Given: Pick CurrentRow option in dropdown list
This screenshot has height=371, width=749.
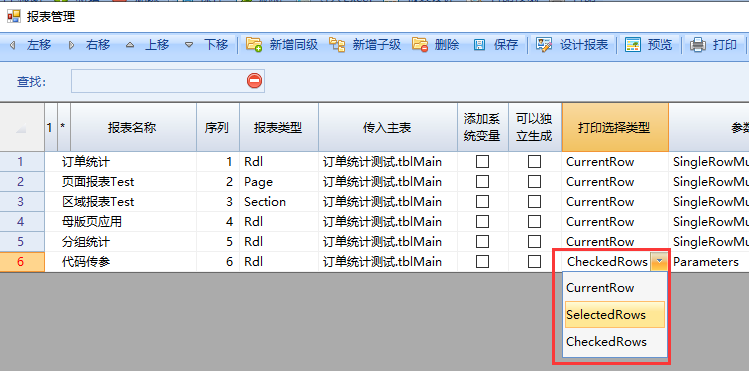Looking at the screenshot, I should pyautogui.click(x=615, y=288).
